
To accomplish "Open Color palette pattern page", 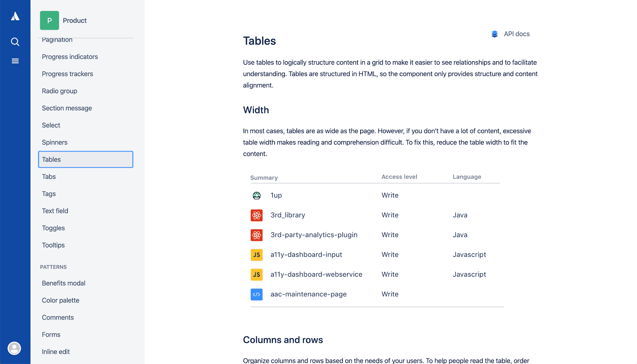I will pyautogui.click(x=61, y=300).
